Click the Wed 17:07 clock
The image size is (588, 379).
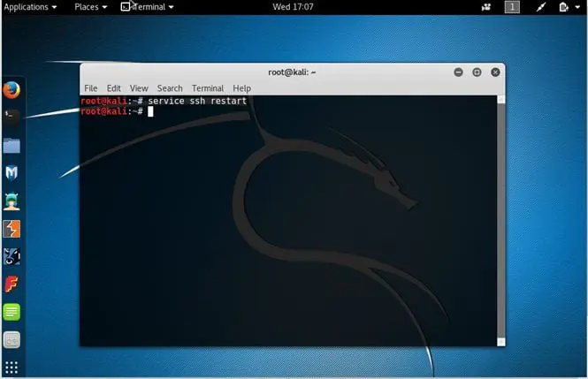[293, 7]
